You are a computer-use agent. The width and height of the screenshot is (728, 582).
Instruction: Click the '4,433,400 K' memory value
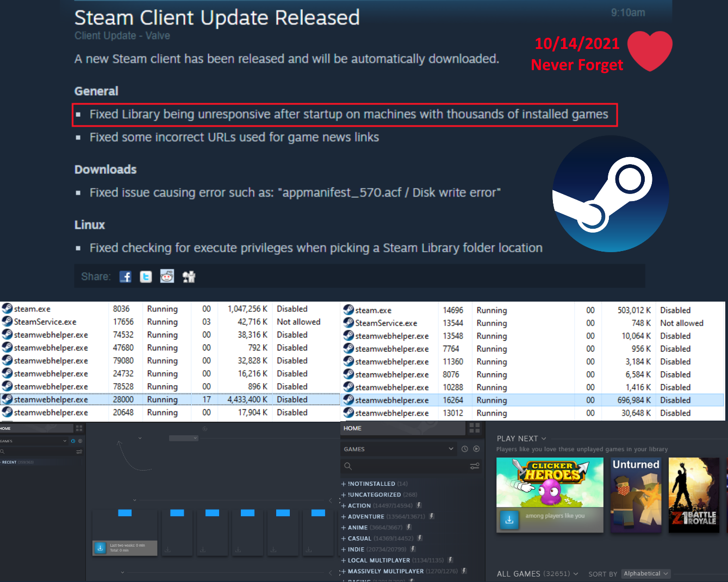247,399
